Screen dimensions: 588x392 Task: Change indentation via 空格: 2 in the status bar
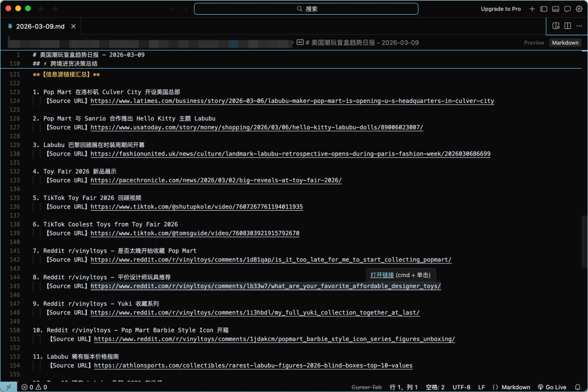[435, 387]
